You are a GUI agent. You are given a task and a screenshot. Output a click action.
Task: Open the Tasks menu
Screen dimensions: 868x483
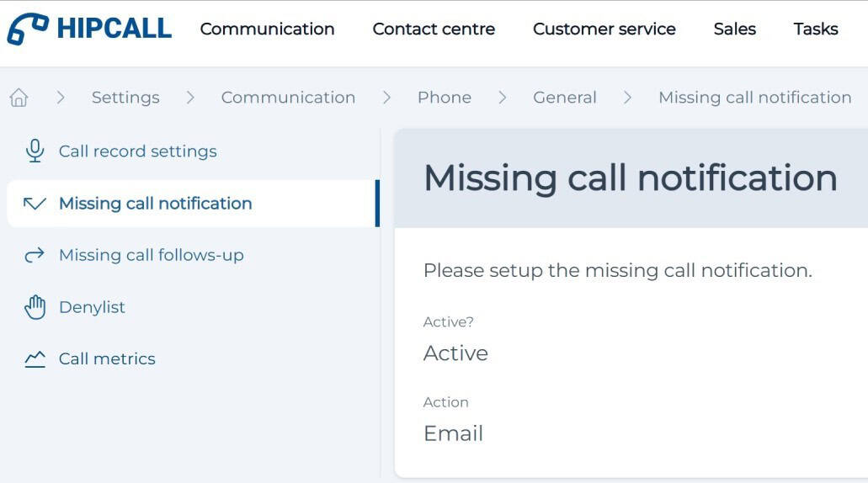coord(815,29)
